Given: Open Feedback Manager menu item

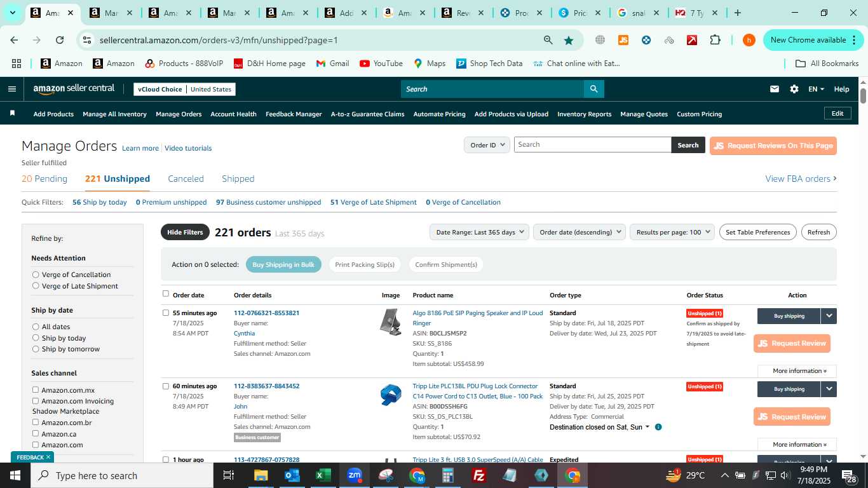Looking at the screenshot, I should tap(294, 114).
